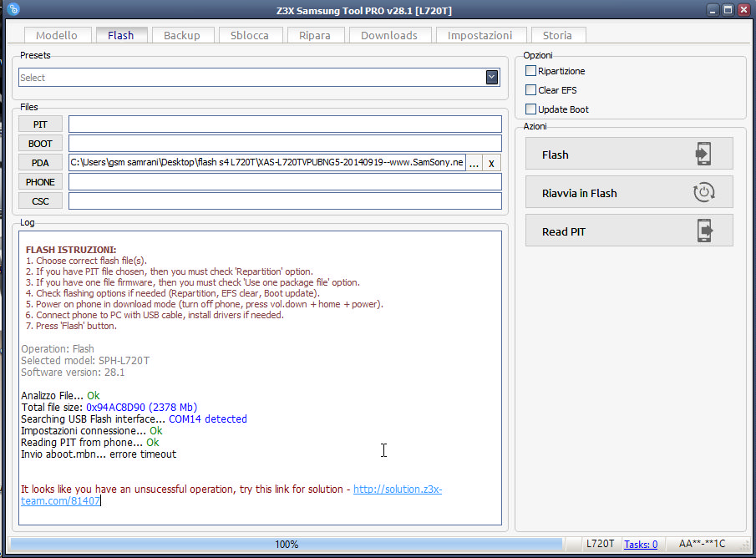Browse for PDA file with the ... button

pyautogui.click(x=474, y=163)
